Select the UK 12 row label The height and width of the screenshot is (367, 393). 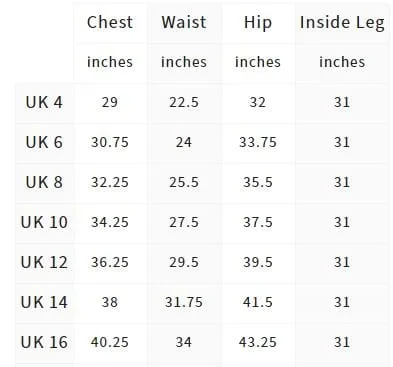pyautogui.click(x=44, y=262)
